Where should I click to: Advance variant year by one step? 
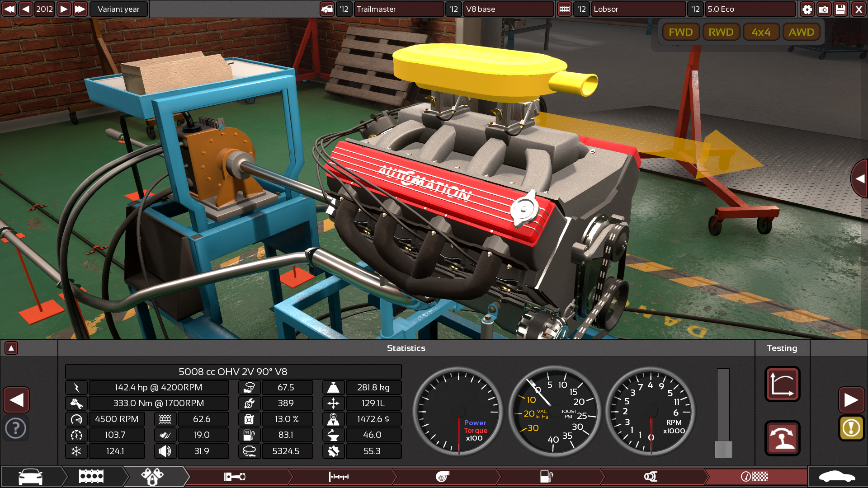[x=64, y=9]
